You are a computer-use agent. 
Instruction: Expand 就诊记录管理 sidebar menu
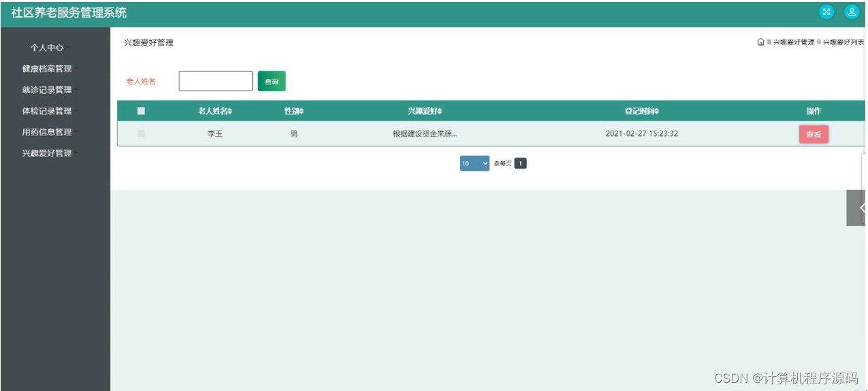50,90
